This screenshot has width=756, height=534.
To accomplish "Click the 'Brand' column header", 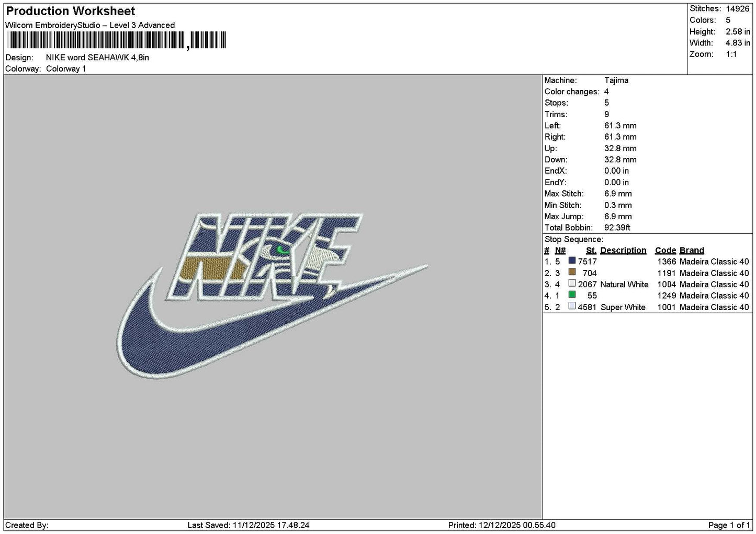I will click(692, 251).
